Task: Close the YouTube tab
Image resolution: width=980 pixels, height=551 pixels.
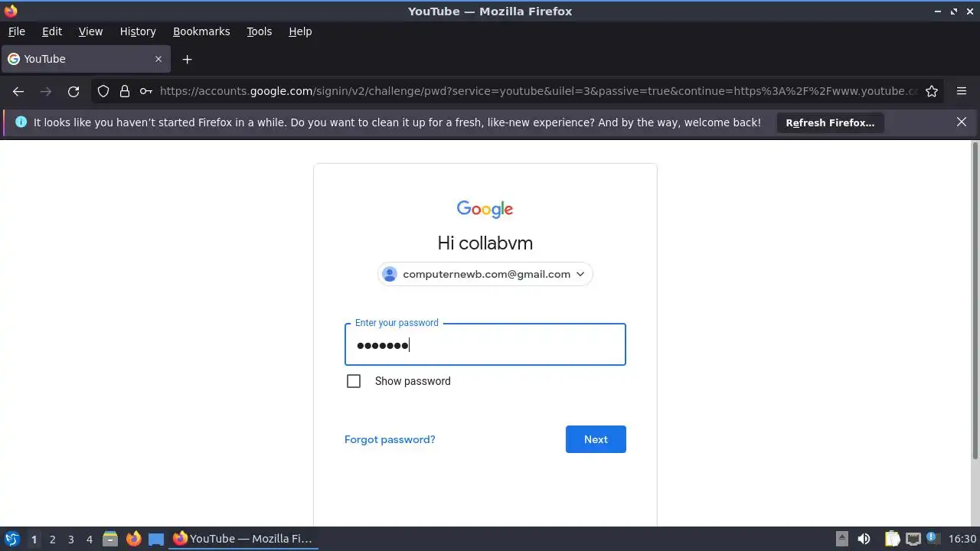Action: pos(158,59)
